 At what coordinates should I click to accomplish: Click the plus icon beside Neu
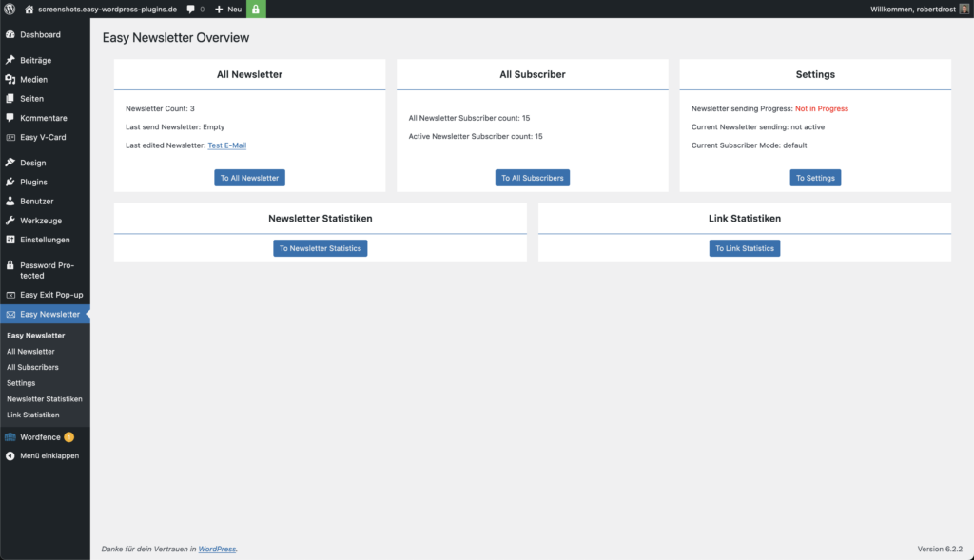[219, 10]
